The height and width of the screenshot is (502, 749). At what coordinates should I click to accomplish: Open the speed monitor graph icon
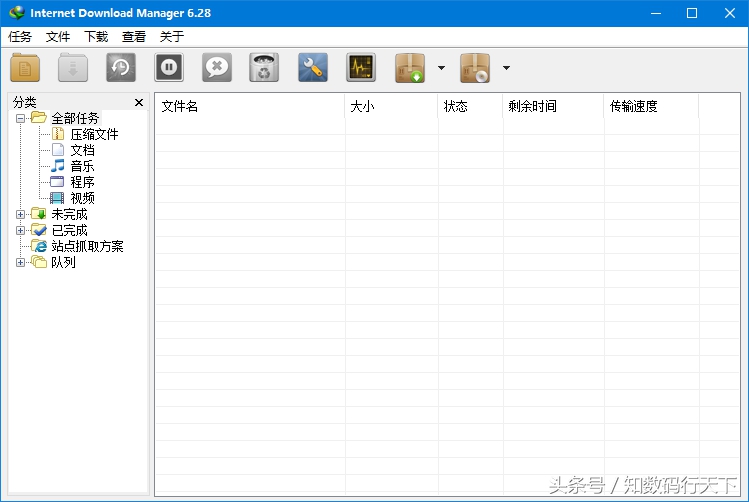pos(361,67)
